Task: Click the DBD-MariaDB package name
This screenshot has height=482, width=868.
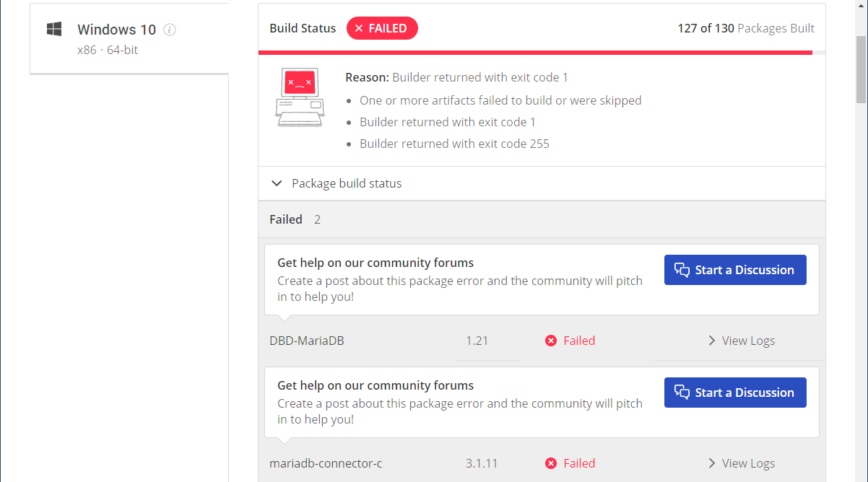Action: coord(307,341)
